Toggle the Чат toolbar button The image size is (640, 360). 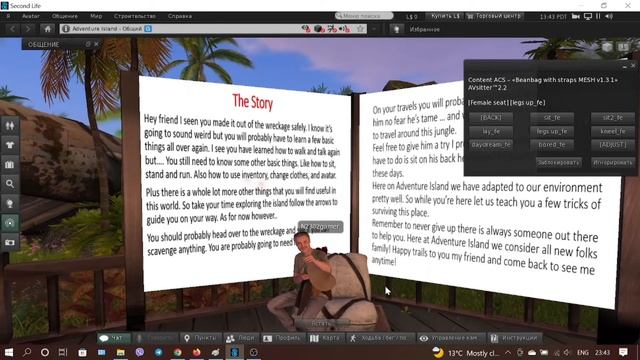pyautogui.click(x=113, y=338)
